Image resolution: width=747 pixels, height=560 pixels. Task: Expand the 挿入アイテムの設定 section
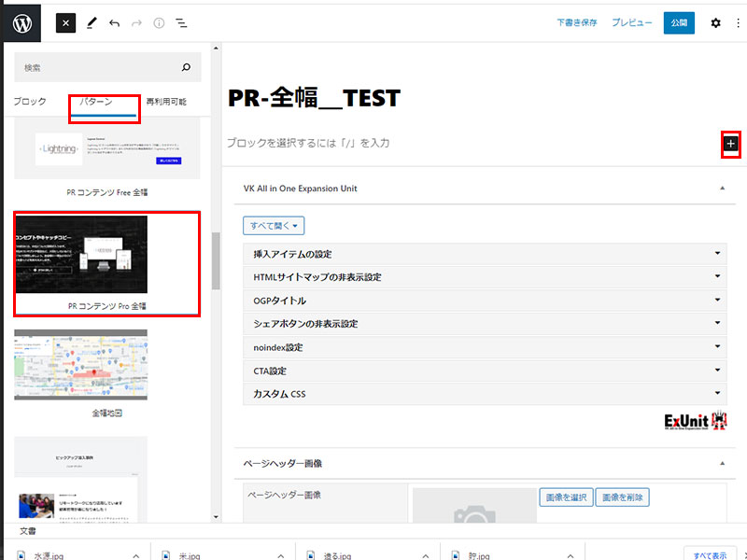coord(485,254)
